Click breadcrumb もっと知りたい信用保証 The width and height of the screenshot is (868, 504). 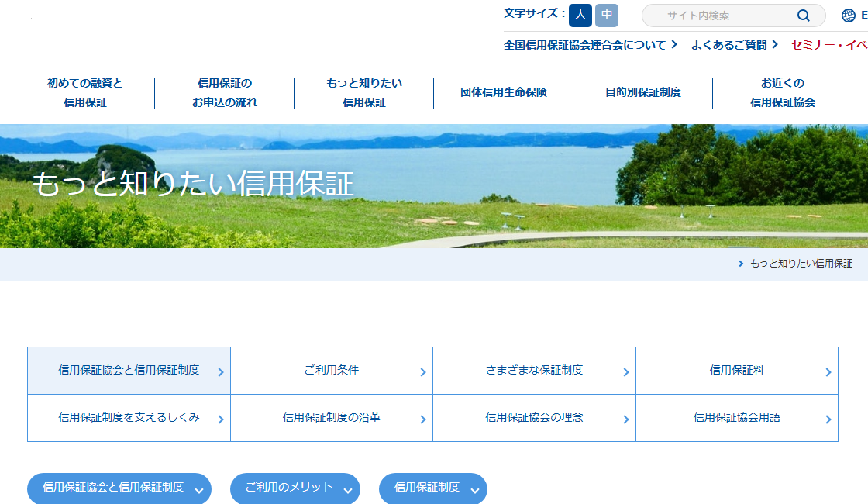pyautogui.click(x=801, y=264)
